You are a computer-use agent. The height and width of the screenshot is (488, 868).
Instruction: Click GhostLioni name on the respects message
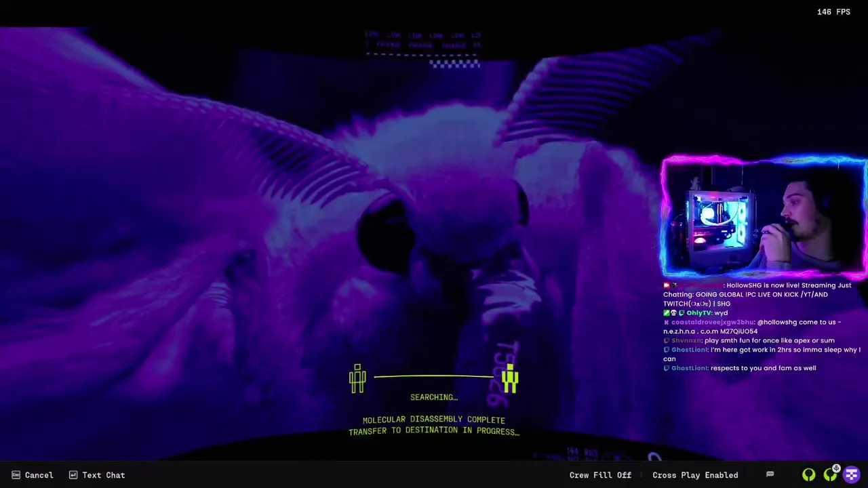(x=690, y=368)
